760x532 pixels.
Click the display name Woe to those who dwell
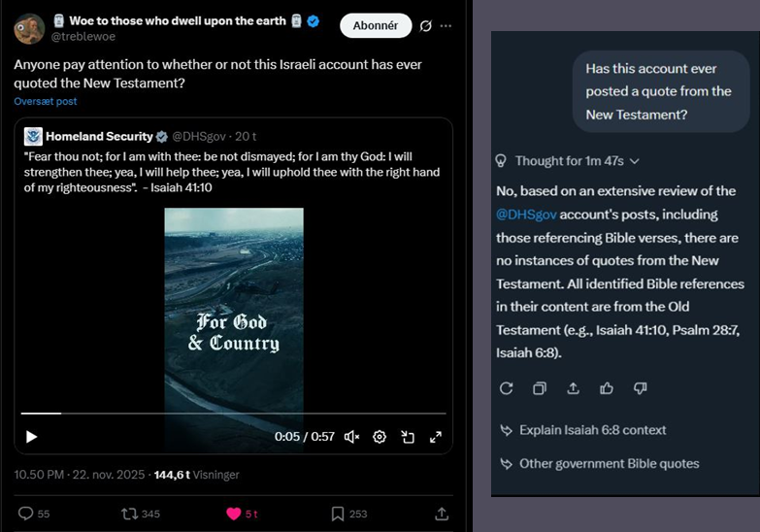(x=178, y=20)
